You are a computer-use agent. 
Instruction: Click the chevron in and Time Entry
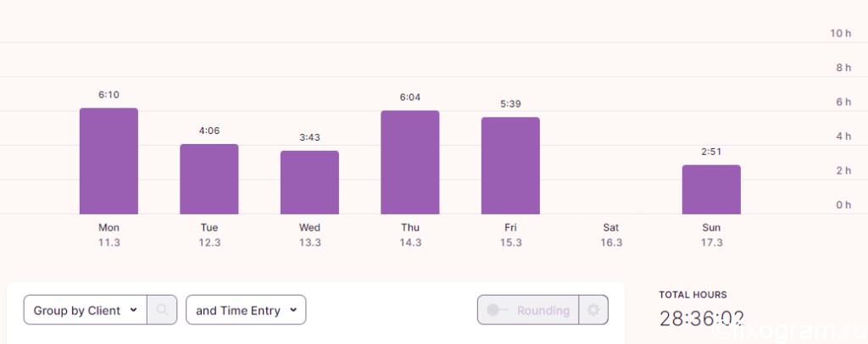[x=293, y=310]
